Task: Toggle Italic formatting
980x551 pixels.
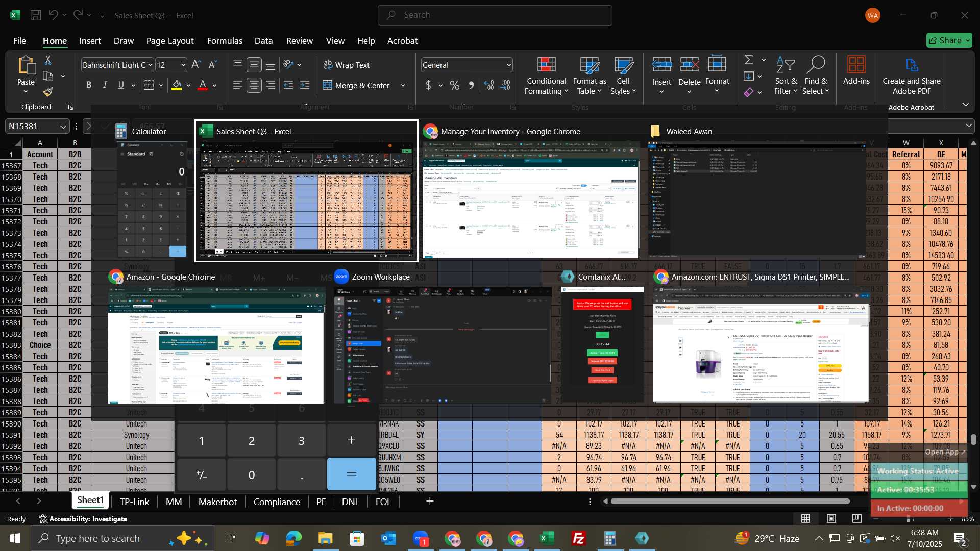Action: click(x=105, y=85)
